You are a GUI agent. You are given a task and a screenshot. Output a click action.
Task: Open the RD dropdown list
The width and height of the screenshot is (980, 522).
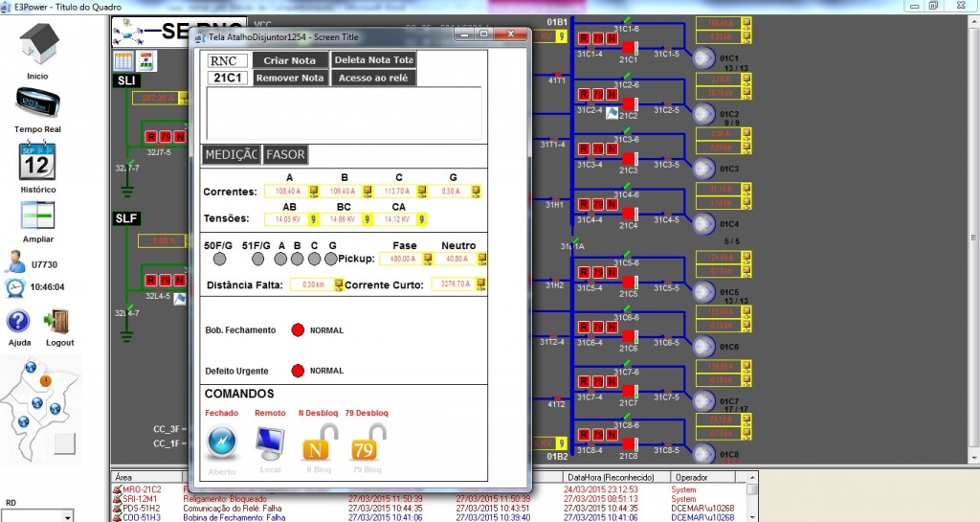pos(67,516)
